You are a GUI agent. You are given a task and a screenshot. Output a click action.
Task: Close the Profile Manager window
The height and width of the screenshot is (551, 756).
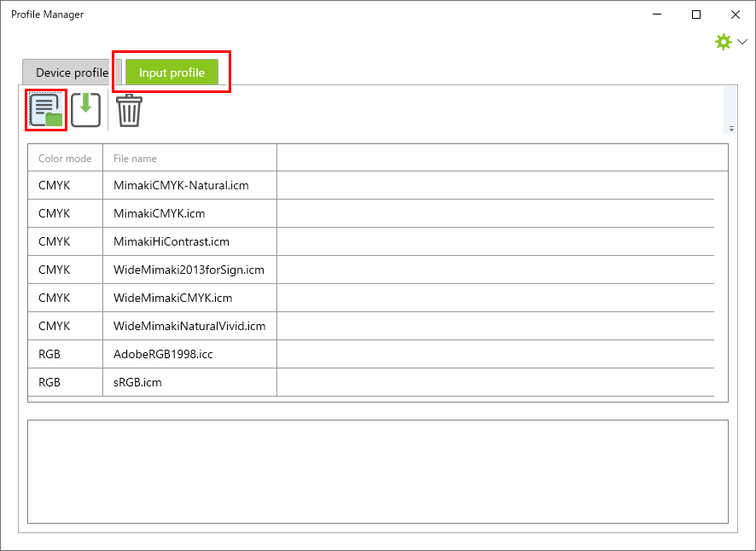tap(736, 14)
